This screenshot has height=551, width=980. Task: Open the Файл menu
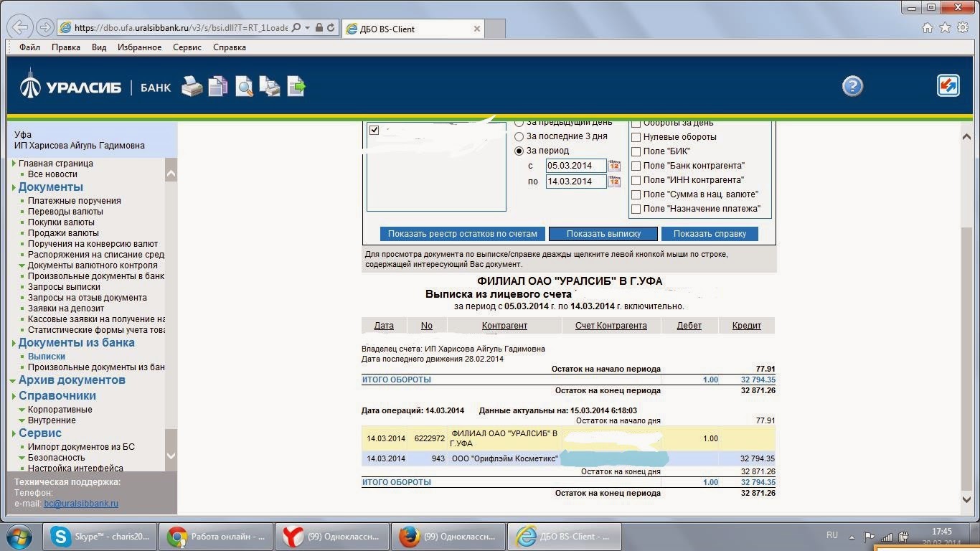tap(29, 47)
